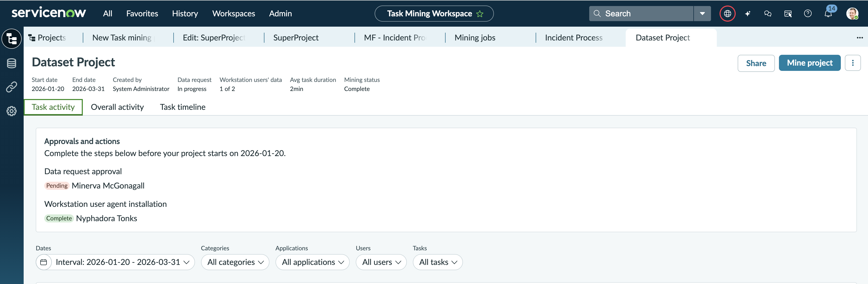868x284 pixels.
Task: Click the Avg task duration 2min value
Action: [x=297, y=89]
